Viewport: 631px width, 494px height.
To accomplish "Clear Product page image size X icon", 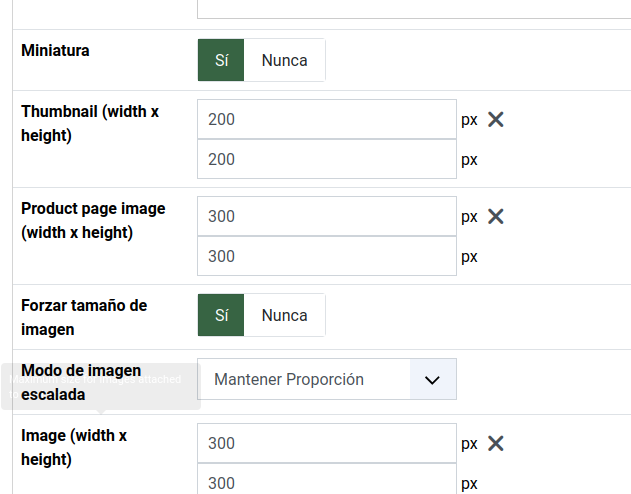I will point(495,216).
